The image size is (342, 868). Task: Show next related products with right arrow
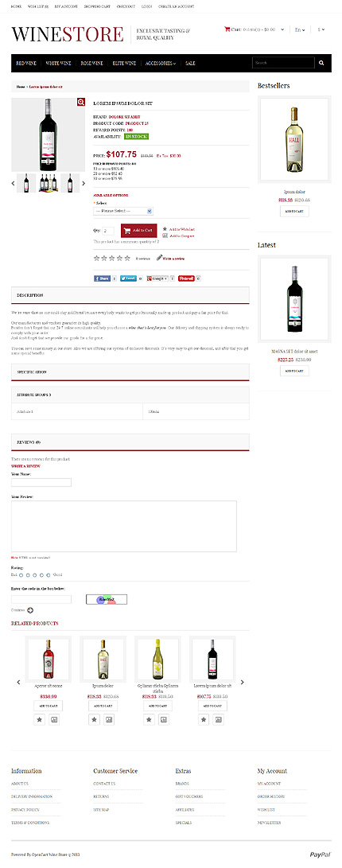pos(242,682)
